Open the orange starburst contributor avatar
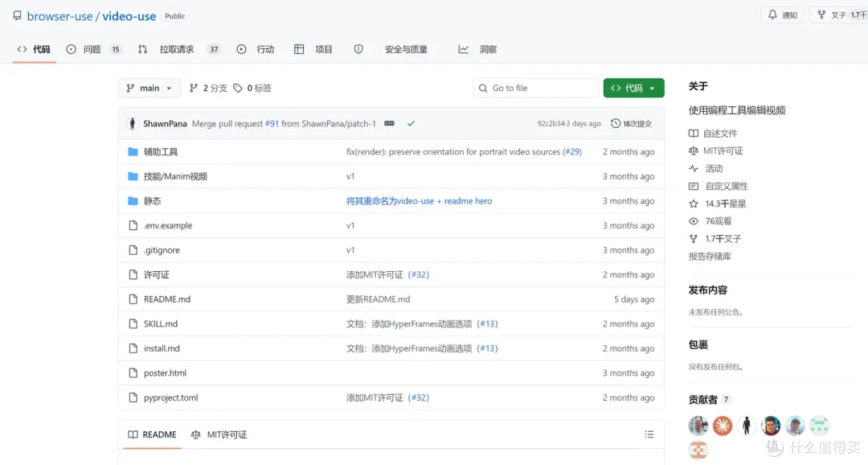 tap(723, 426)
